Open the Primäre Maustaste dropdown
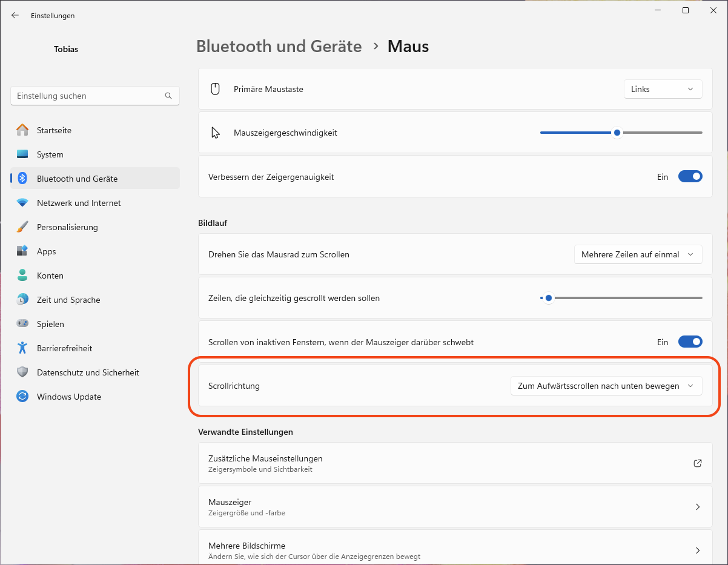728x565 pixels. coord(663,89)
